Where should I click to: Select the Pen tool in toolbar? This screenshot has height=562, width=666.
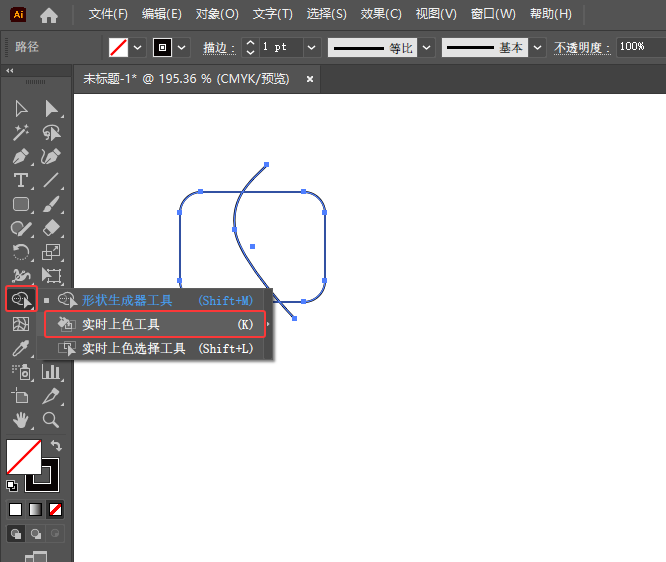coord(21,157)
